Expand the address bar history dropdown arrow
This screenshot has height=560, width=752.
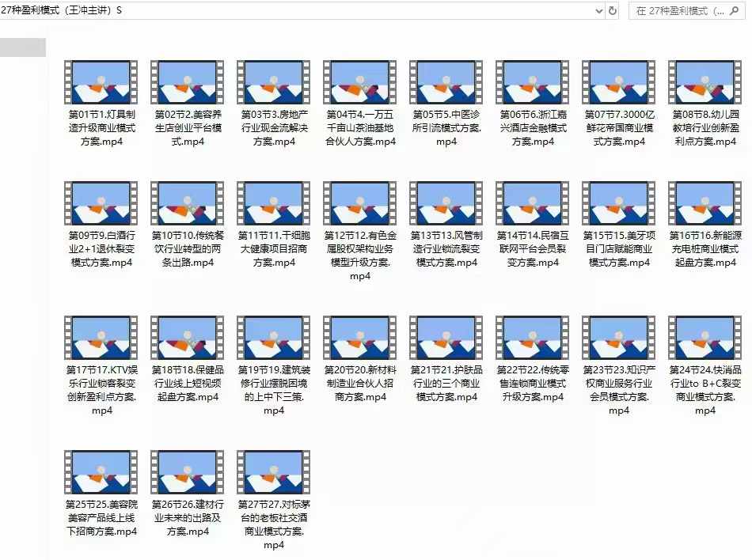[x=599, y=10]
